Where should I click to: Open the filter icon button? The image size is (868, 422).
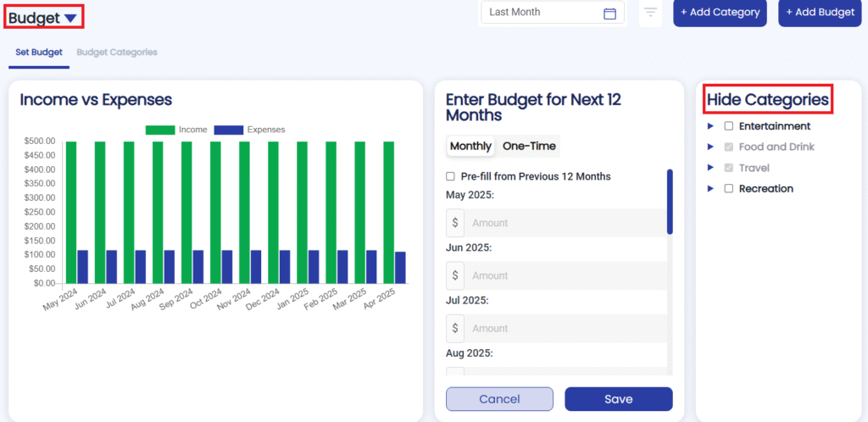(650, 13)
